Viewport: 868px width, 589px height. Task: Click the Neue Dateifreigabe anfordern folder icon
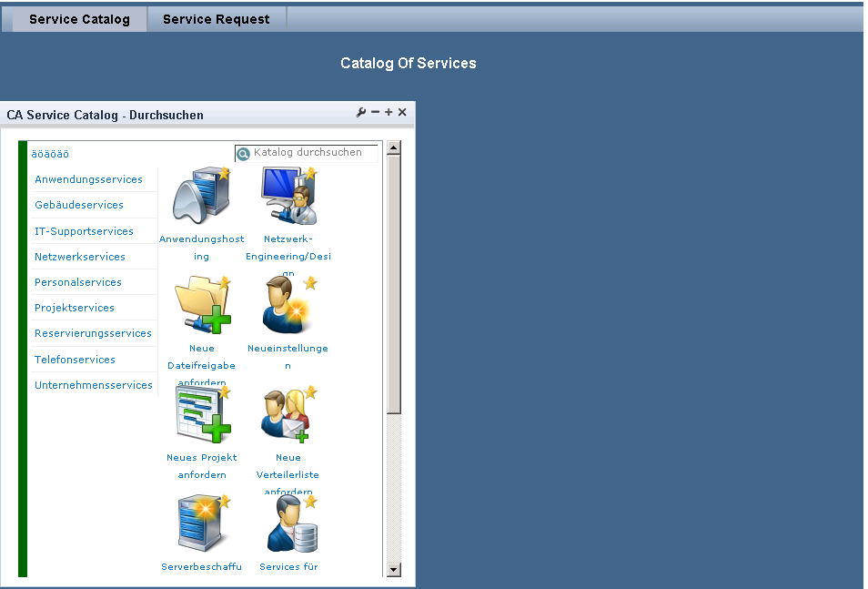tap(201, 306)
